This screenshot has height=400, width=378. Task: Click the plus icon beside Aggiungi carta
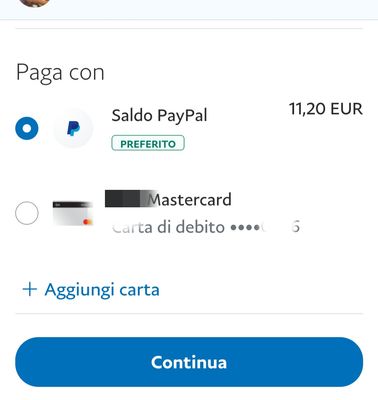coord(30,289)
